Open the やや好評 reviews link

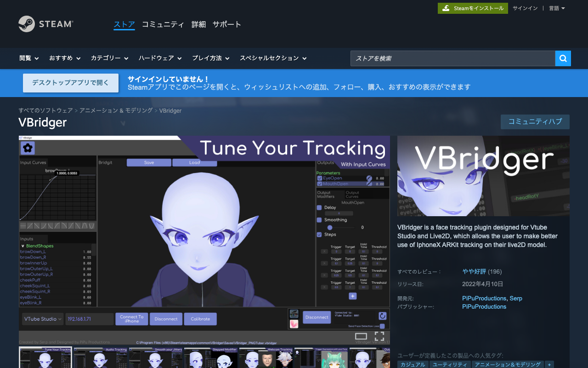tap(474, 272)
